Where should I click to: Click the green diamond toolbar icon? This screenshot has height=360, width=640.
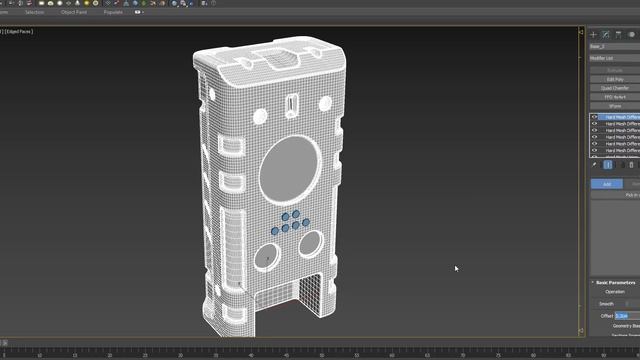click(144, 3)
